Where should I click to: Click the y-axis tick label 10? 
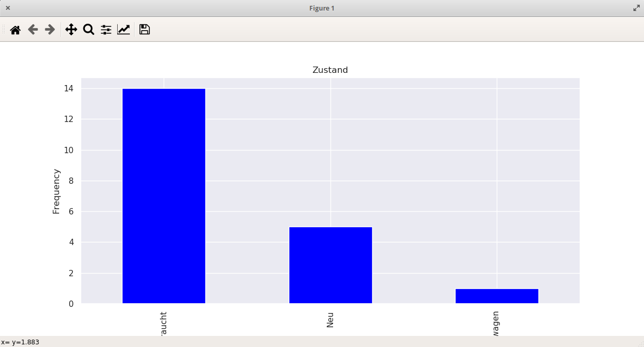[x=69, y=150]
